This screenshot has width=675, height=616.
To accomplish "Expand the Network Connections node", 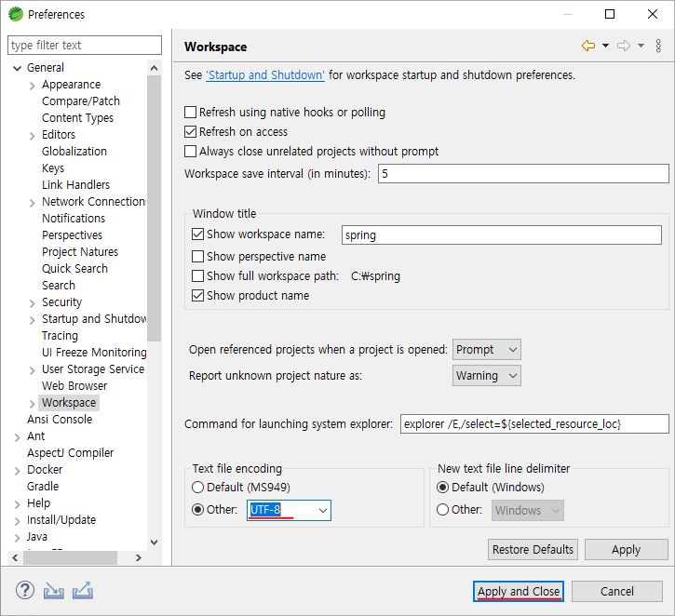I will tap(33, 203).
